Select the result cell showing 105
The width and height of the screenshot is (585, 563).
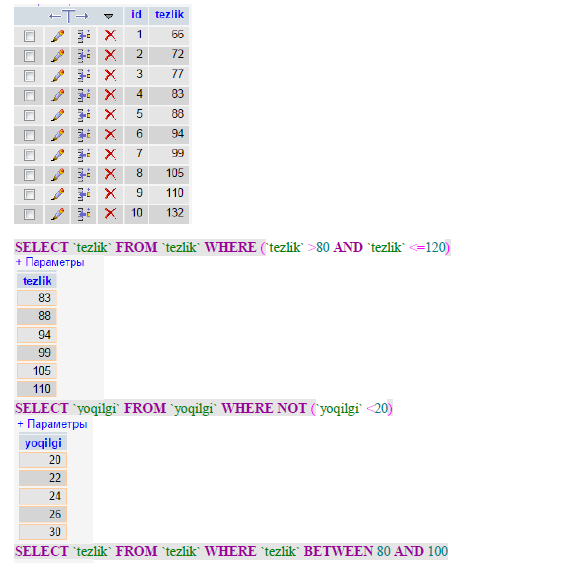click(x=37, y=371)
